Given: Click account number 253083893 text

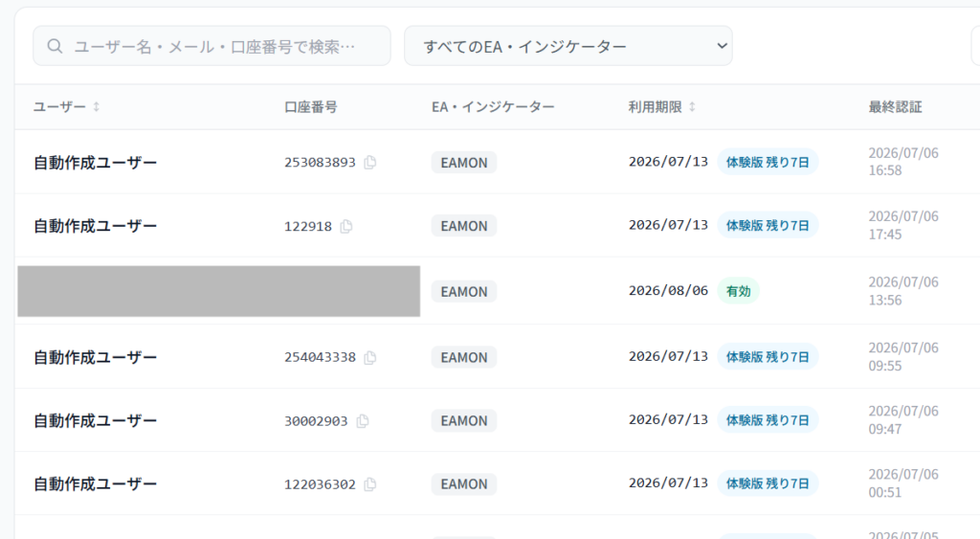Looking at the screenshot, I should pos(320,163).
